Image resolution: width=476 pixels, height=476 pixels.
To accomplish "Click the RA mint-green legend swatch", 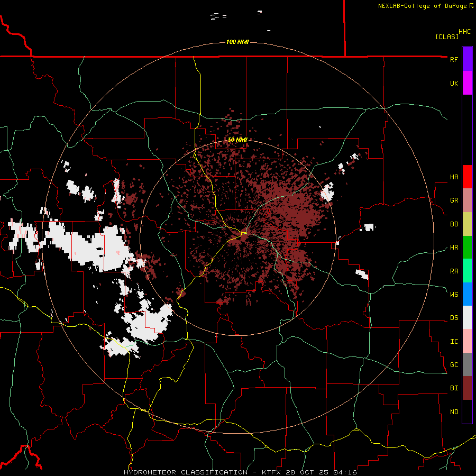I will pyautogui.click(x=467, y=271).
